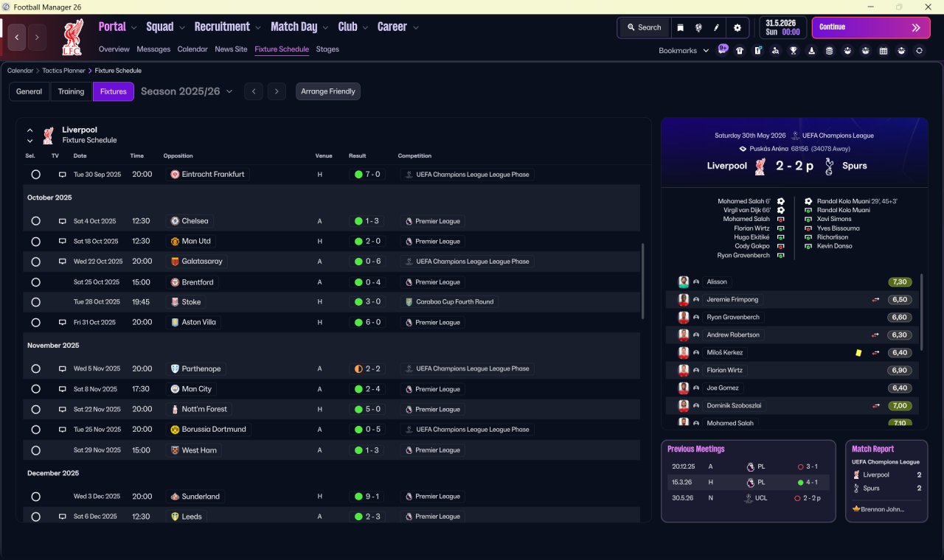This screenshot has width=944, height=560.
Task: Select the Sunderland fixture radio button
Action: point(35,497)
